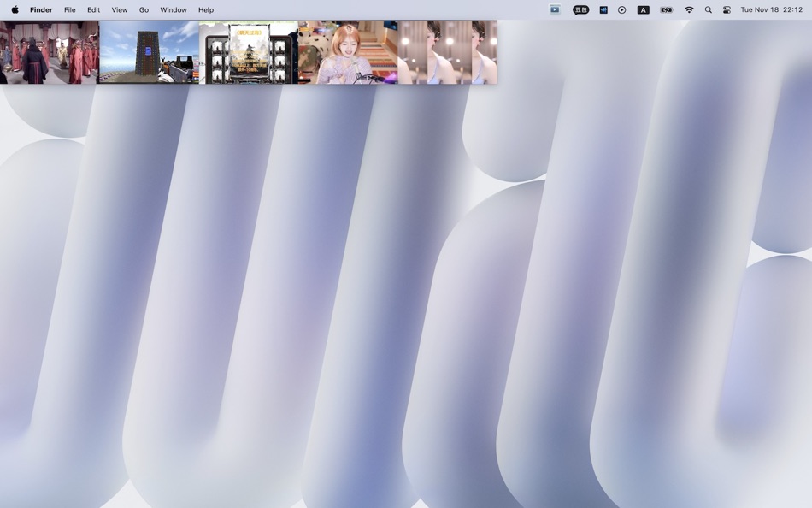Click the screen mirroring icon in menu bar

(x=554, y=9)
